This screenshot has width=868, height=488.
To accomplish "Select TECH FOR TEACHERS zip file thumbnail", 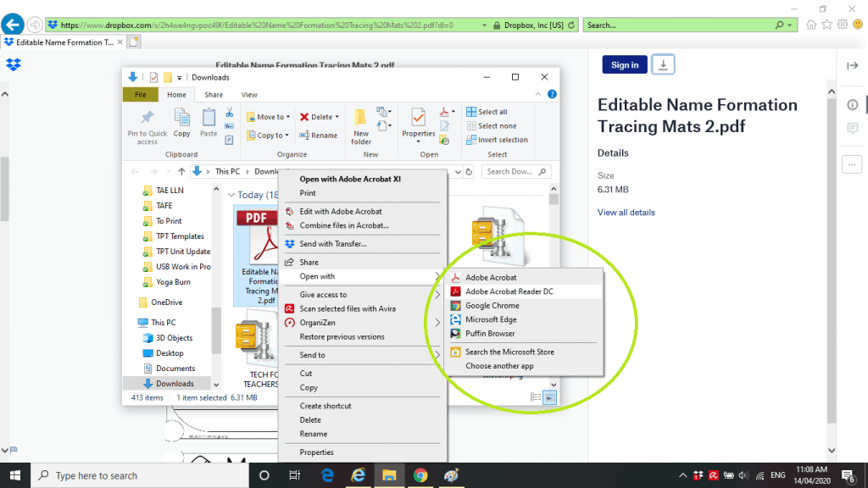I will [257, 350].
